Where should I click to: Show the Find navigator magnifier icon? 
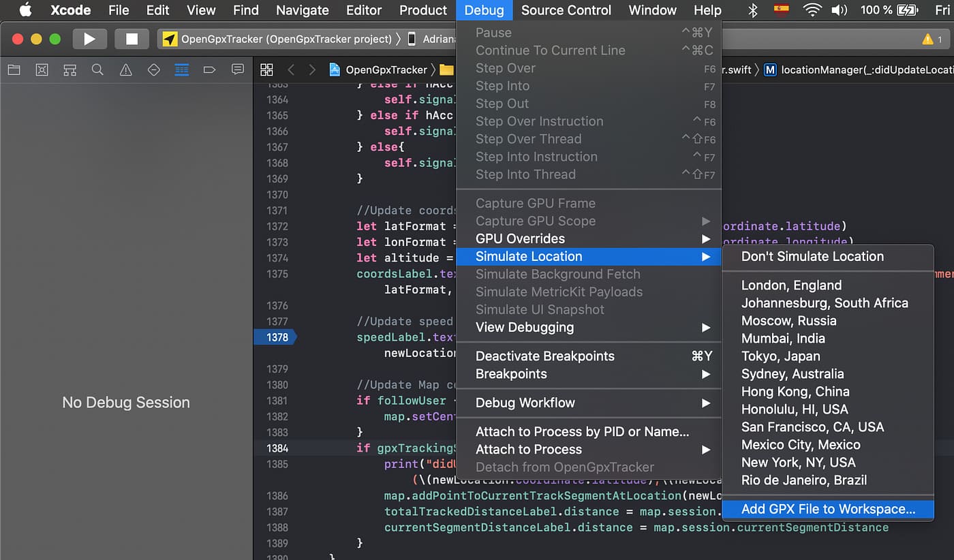97,69
